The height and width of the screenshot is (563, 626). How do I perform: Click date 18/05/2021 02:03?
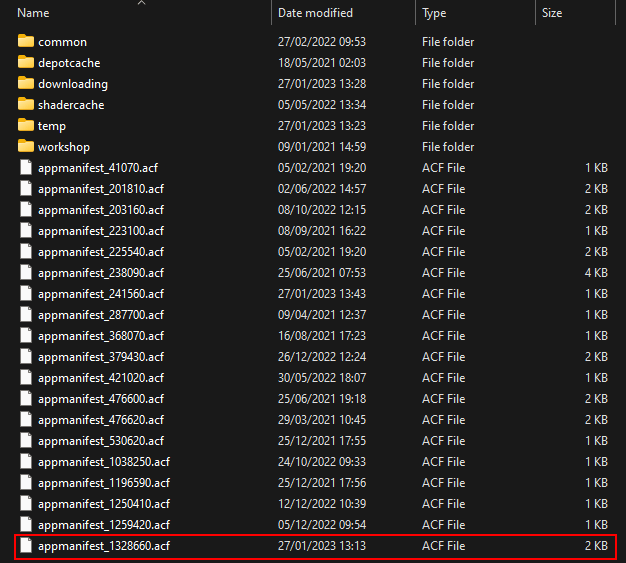pyautogui.click(x=322, y=63)
